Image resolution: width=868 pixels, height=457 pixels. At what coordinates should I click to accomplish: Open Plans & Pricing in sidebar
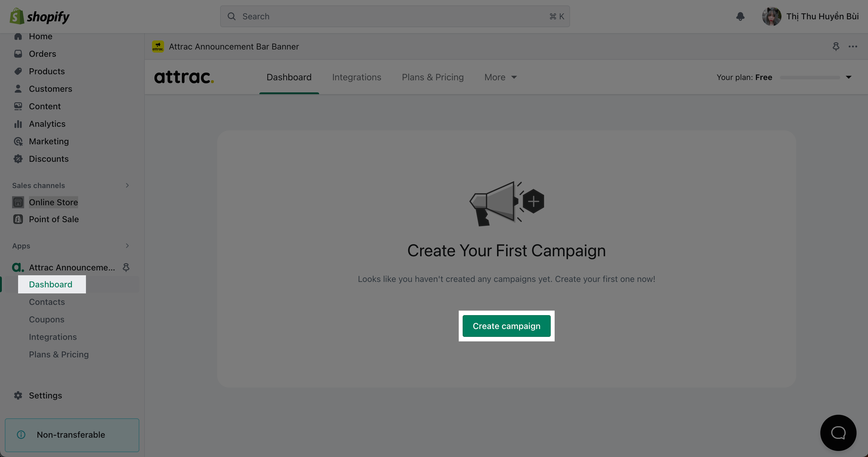pos(59,354)
